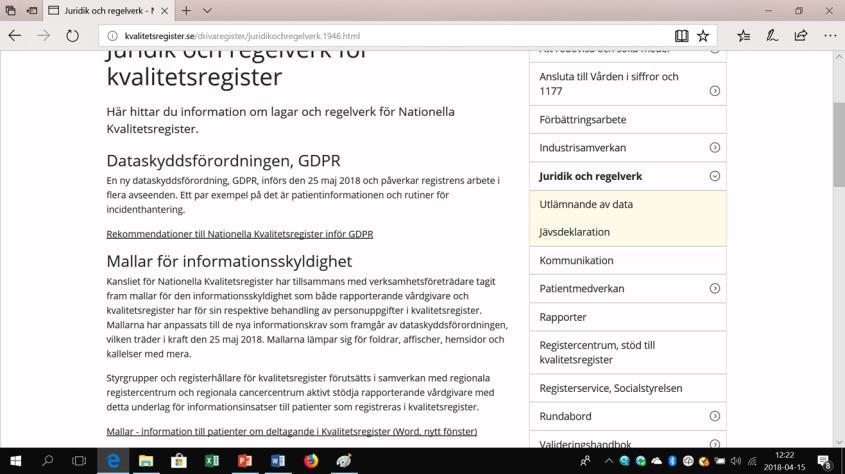Share this page icon
Image resolution: width=845 pixels, height=474 pixels.
(801, 36)
